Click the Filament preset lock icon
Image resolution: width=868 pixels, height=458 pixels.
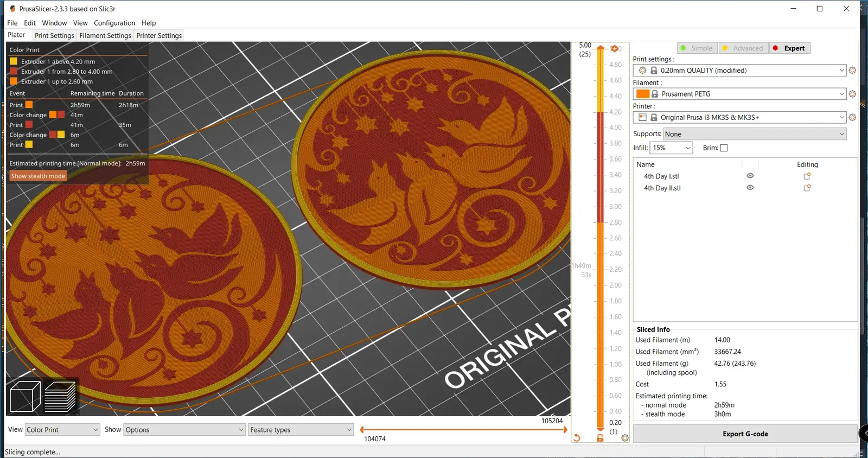[x=655, y=94]
